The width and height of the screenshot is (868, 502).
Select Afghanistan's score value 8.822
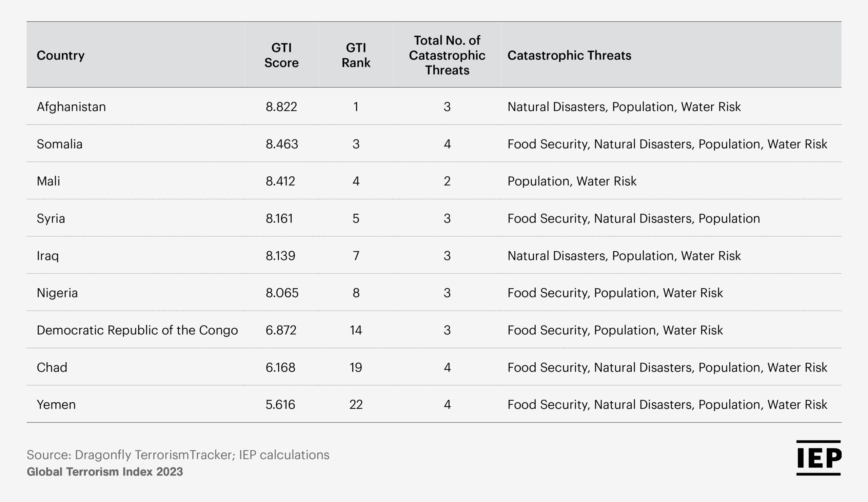click(281, 107)
